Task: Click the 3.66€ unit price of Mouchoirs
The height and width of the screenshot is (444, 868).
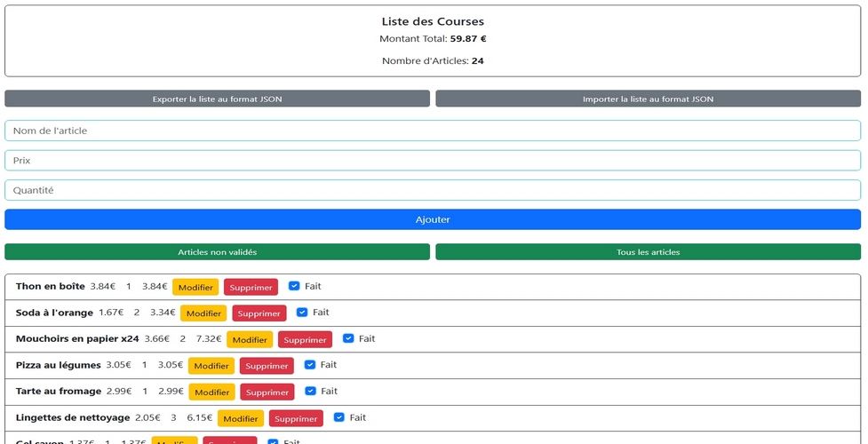Action: click(157, 339)
